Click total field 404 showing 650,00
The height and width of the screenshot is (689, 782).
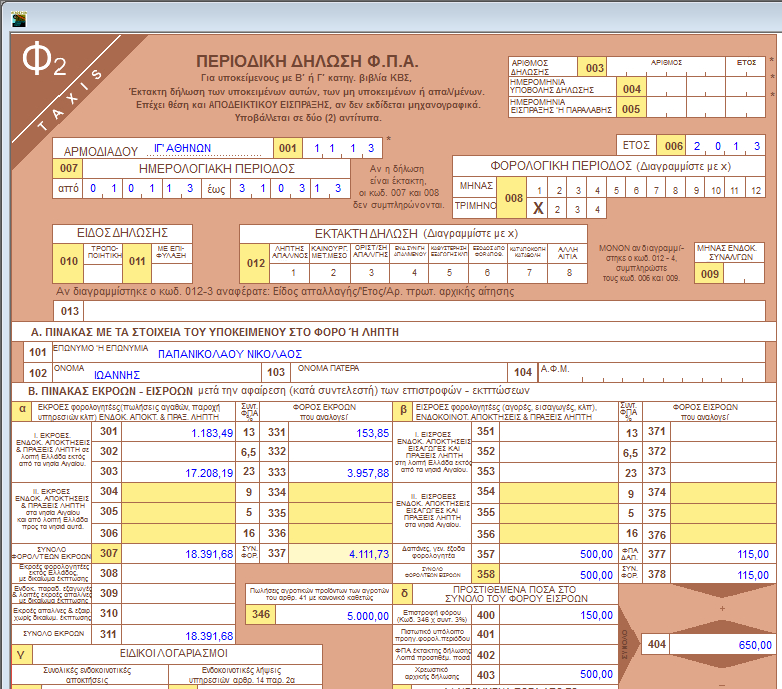723,644
